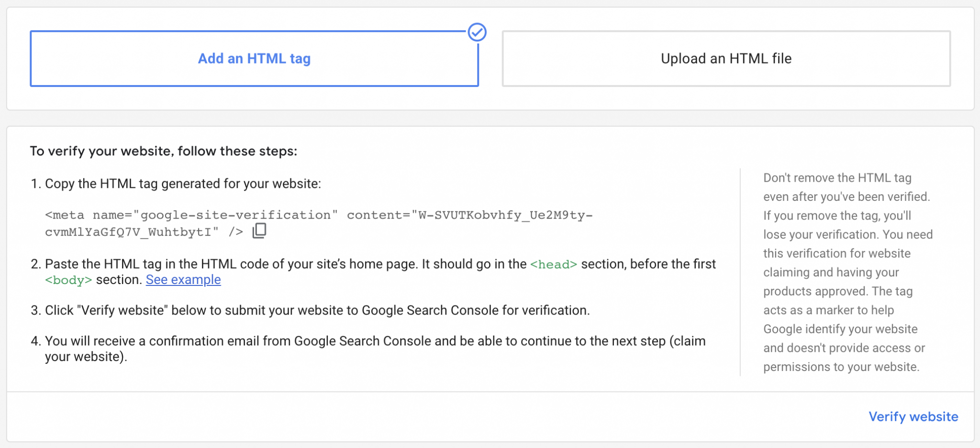Click the "<meta" opening of the code snippet
The image size is (980, 448).
[x=65, y=215]
